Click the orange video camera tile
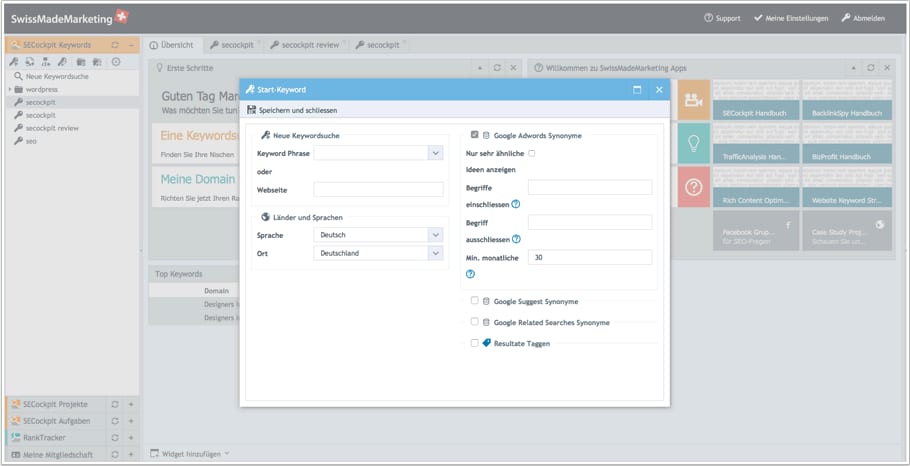This screenshot has width=910, height=466. click(694, 100)
